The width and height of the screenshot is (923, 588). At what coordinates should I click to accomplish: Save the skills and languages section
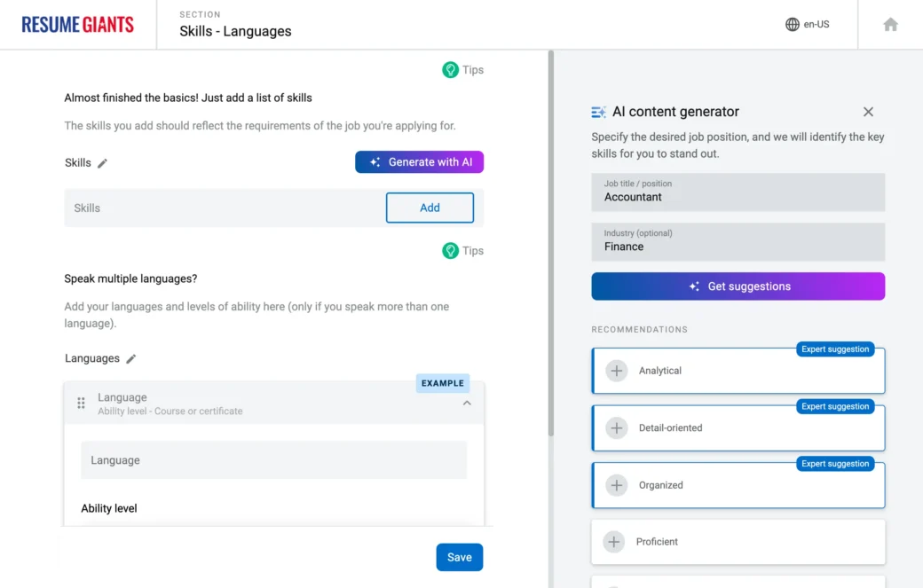pos(459,557)
